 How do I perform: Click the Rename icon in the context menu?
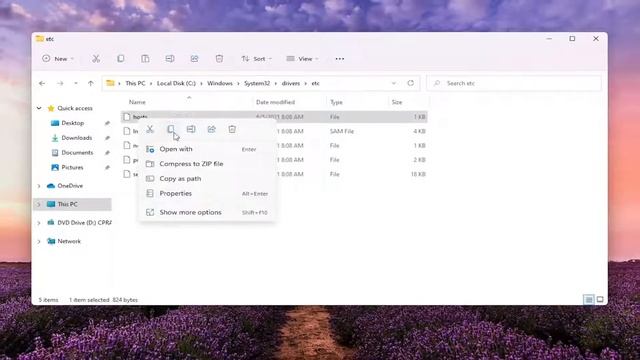pos(191,129)
